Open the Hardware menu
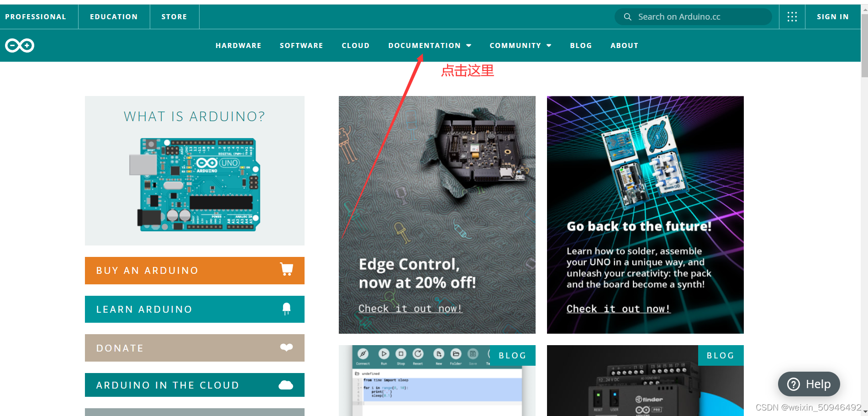 tap(238, 46)
